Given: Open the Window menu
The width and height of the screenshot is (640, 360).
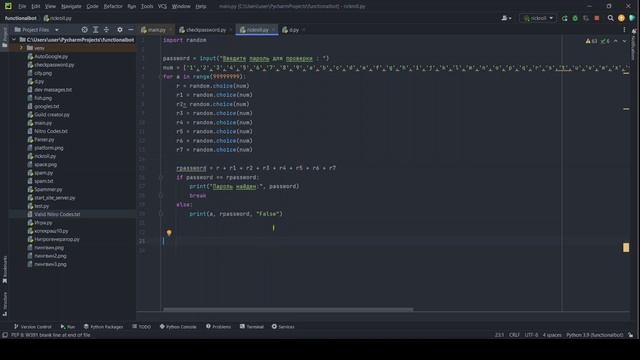Looking at the screenshot, I should tap(181, 6).
